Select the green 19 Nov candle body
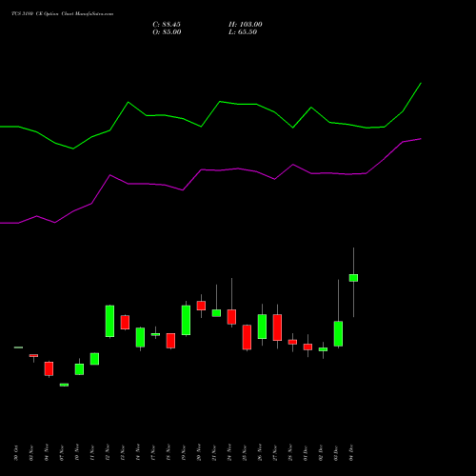The width and height of the screenshot is (476, 476). click(x=186, y=320)
